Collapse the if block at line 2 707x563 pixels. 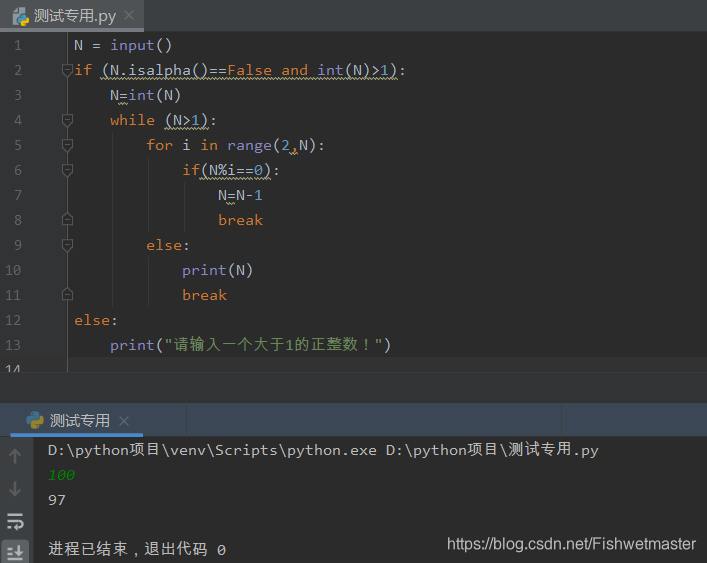(x=67, y=70)
